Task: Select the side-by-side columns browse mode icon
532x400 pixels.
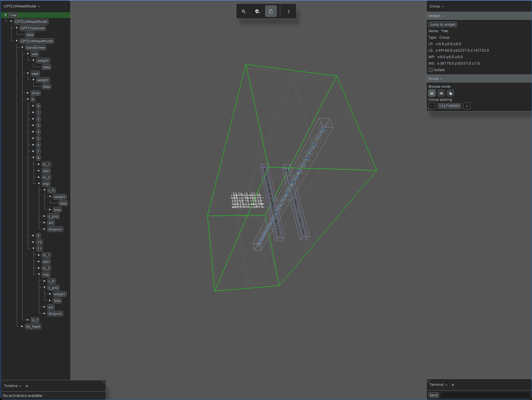Action: point(441,93)
